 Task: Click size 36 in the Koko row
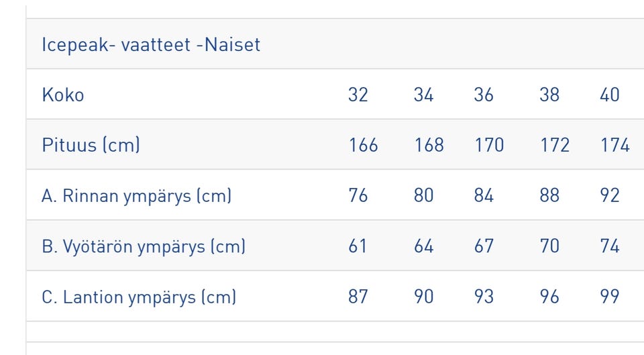(484, 95)
